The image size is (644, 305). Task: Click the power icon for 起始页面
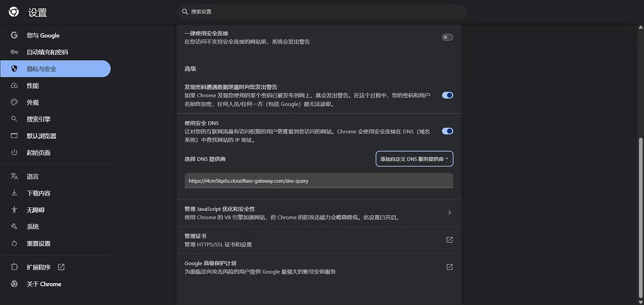[x=14, y=152]
